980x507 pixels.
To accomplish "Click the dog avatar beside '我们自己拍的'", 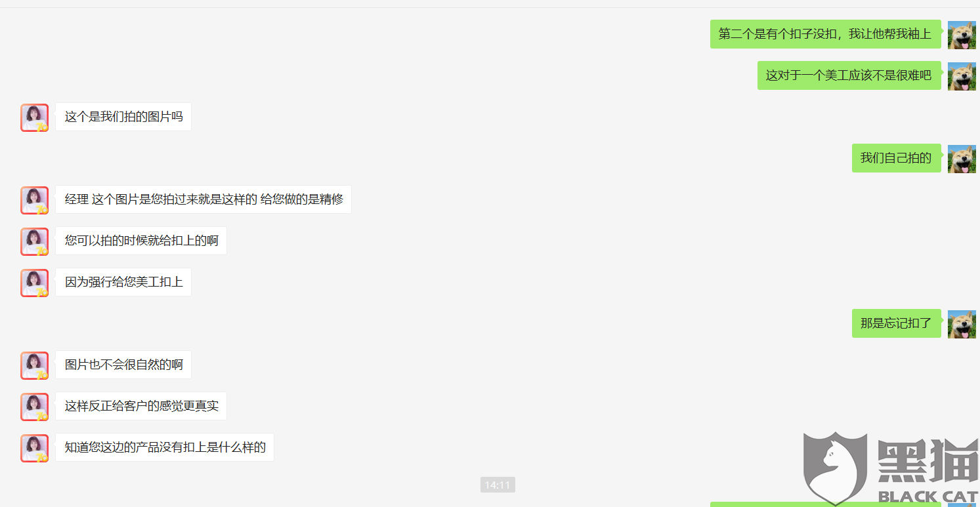I will click(x=962, y=159).
